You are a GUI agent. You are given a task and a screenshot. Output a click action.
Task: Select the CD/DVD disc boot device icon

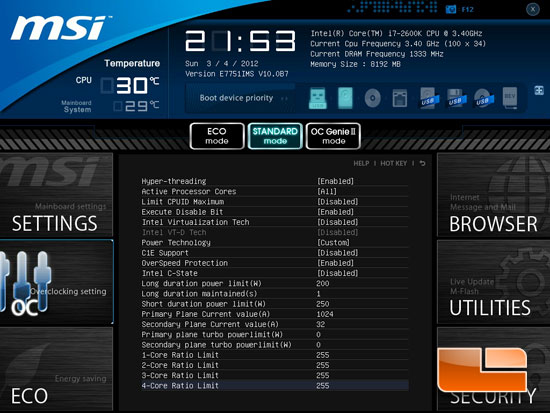[x=373, y=98]
